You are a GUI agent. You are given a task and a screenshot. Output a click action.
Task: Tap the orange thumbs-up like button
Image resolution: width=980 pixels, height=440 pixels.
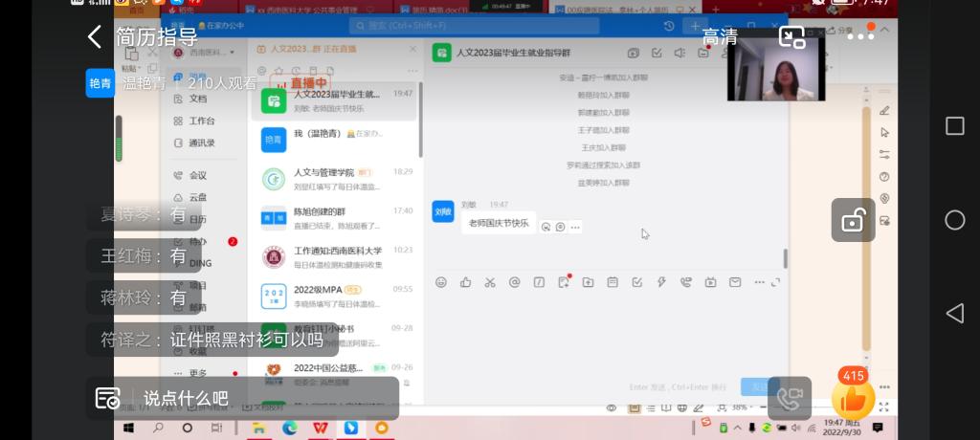point(853,398)
